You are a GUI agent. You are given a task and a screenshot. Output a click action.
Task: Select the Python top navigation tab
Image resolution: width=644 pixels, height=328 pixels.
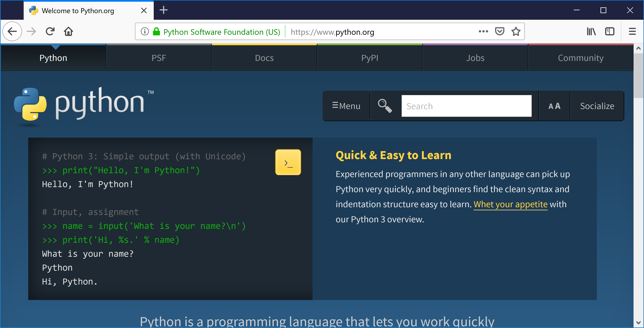53,58
